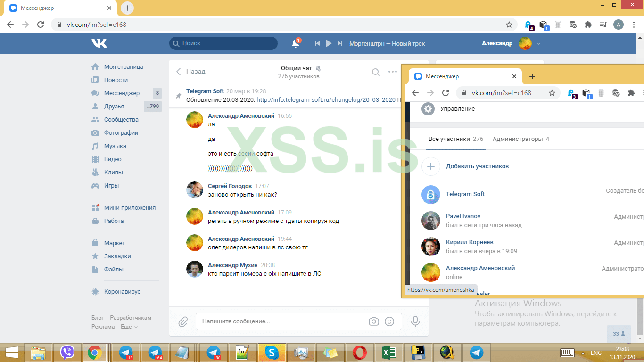Open the notifications bell in VK header
The height and width of the screenshot is (362, 644).
point(296,43)
